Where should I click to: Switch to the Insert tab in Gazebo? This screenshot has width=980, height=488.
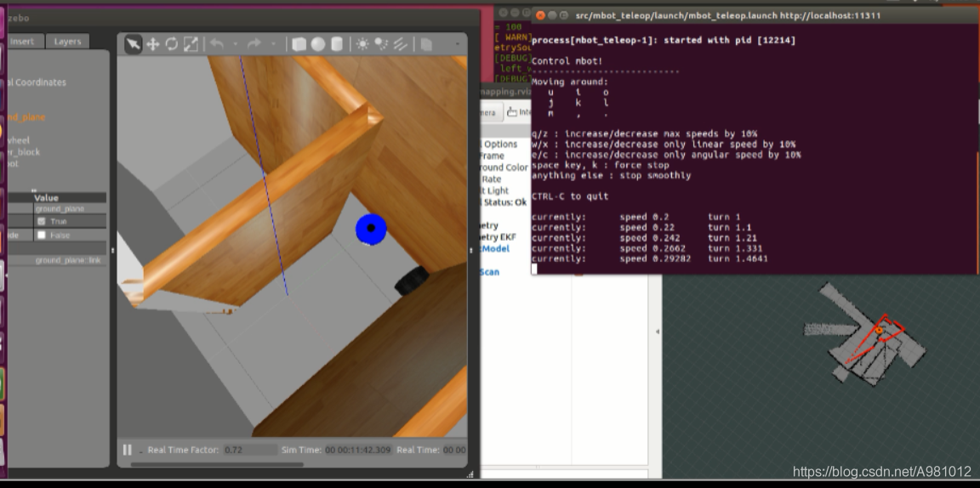22,42
